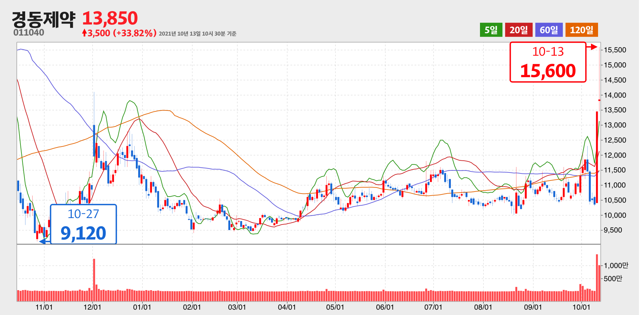The height and width of the screenshot is (315, 644).
Task: Click the 14,000 price axis label
Action: pos(615,95)
